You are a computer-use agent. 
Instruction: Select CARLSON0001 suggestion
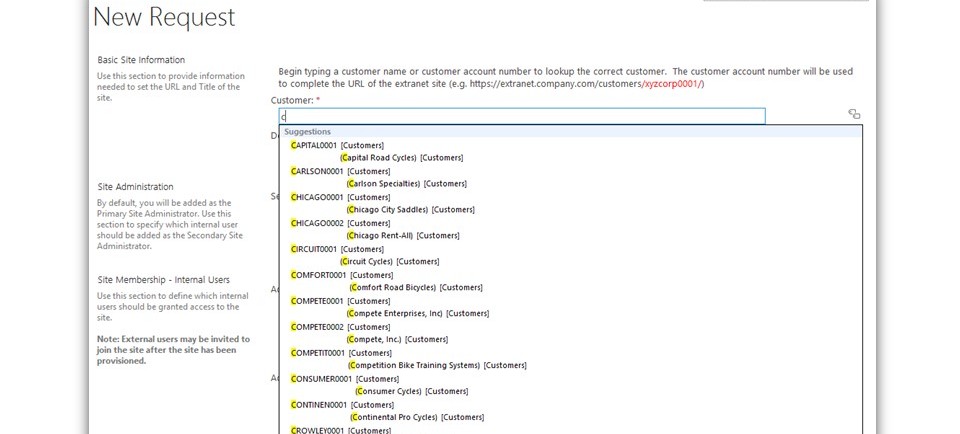coord(340,171)
